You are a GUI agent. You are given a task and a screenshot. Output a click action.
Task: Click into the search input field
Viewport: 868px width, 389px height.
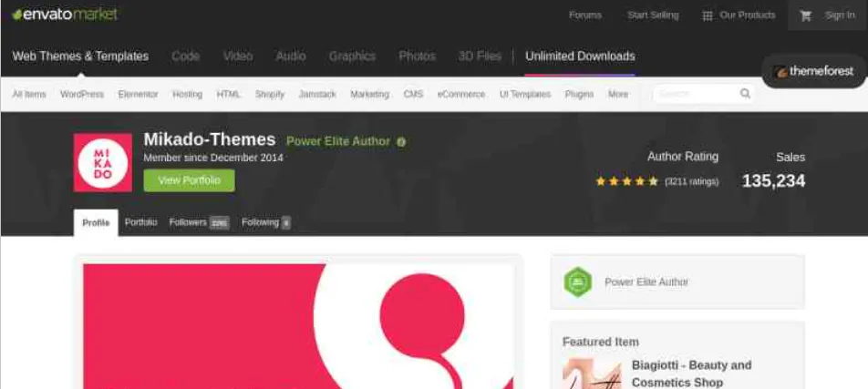pos(696,94)
